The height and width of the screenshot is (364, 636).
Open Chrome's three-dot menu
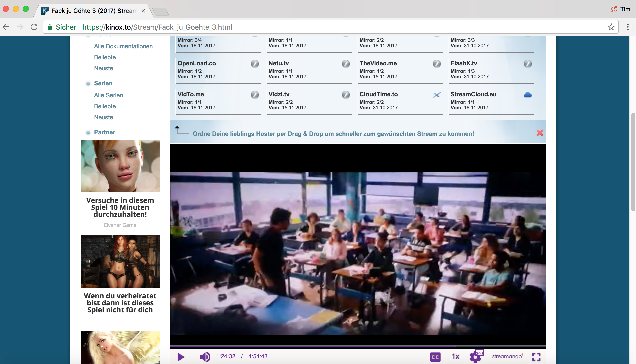pos(628,27)
